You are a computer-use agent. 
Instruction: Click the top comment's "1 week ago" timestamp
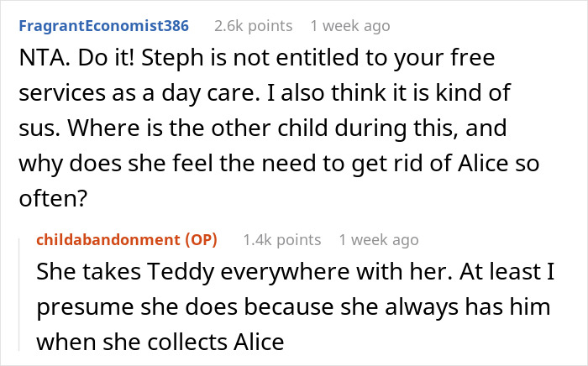349,26
